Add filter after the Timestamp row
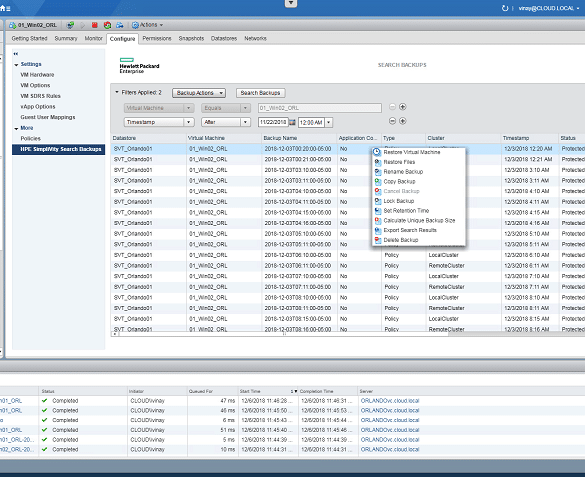 coord(403,121)
